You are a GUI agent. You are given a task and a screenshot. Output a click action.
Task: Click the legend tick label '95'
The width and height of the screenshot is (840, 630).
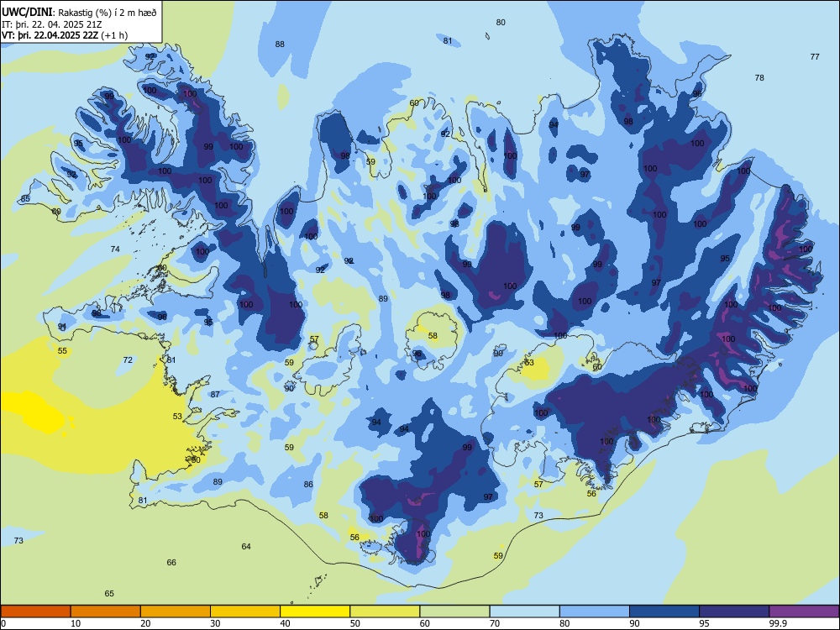(x=704, y=623)
